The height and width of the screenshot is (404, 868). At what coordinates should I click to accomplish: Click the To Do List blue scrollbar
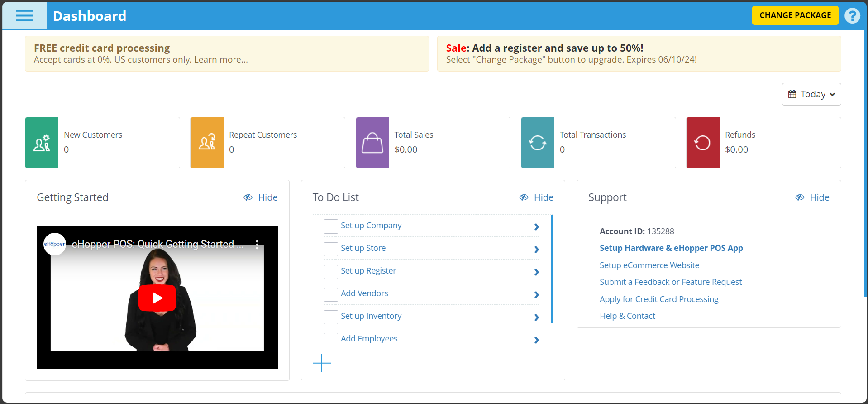tap(552, 269)
